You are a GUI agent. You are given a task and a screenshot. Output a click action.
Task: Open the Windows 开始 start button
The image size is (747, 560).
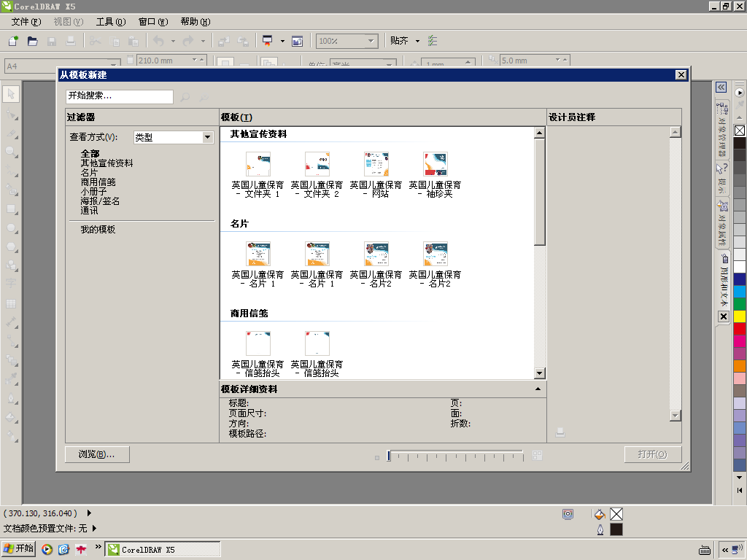pos(18,548)
